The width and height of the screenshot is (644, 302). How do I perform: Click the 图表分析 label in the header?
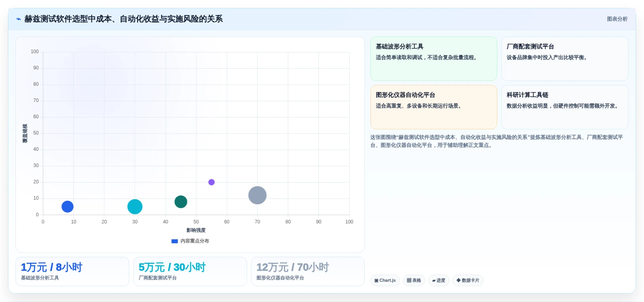(x=617, y=19)
